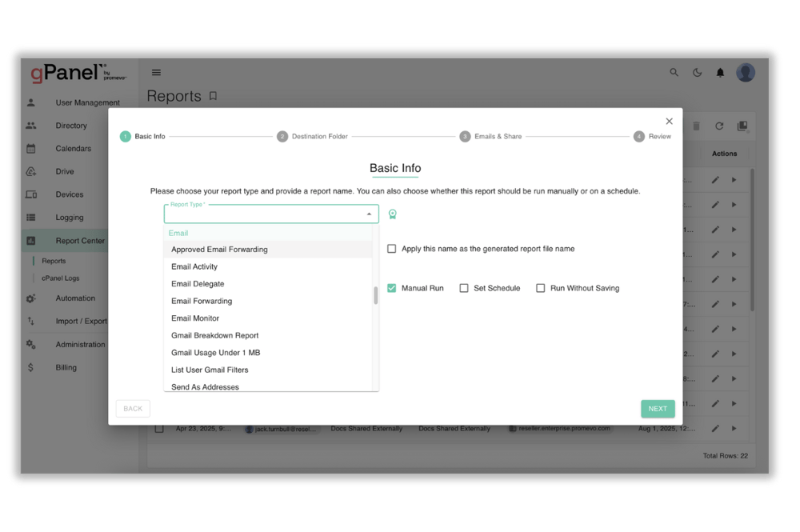This screenshot has height=532, width=800.
Task: Click the Report Center chart icon
Action: [x=31, y=241]
